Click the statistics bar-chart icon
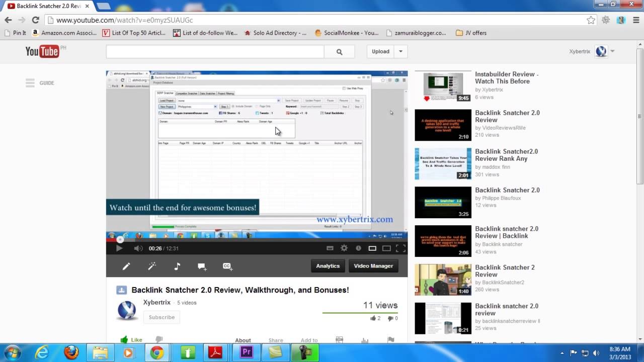 pyautogui.click(x=365, y=340)
